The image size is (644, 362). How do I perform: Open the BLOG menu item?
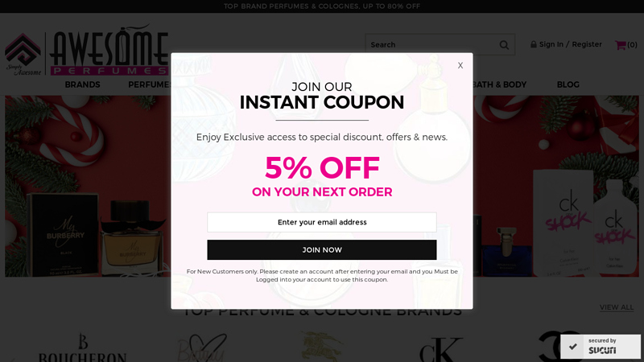[568, 84]
